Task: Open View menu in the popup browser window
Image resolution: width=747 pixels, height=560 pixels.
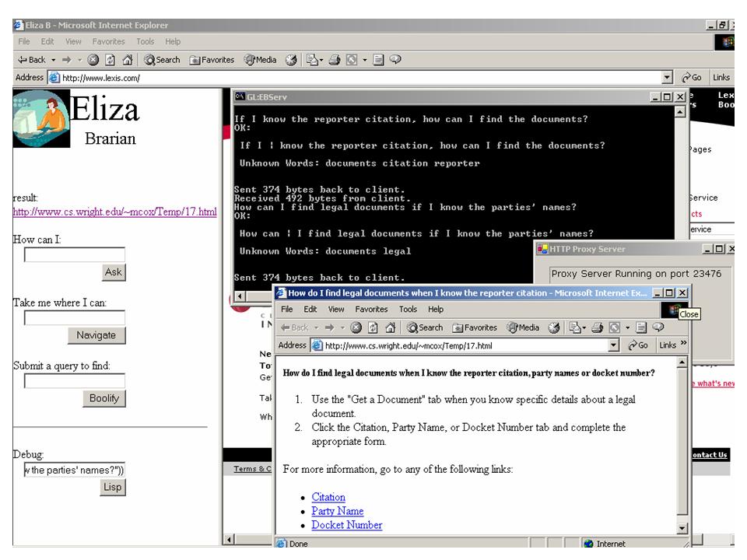Action: coord(336,310)
